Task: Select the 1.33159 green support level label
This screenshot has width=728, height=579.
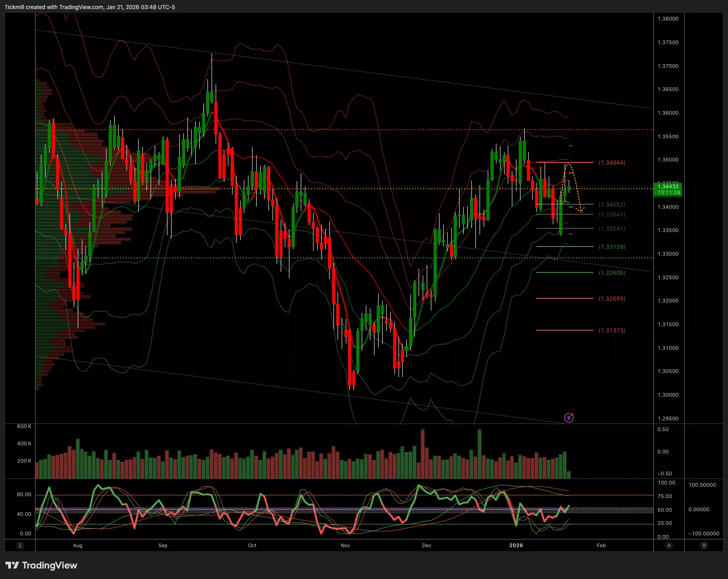Action: [612, 247]
